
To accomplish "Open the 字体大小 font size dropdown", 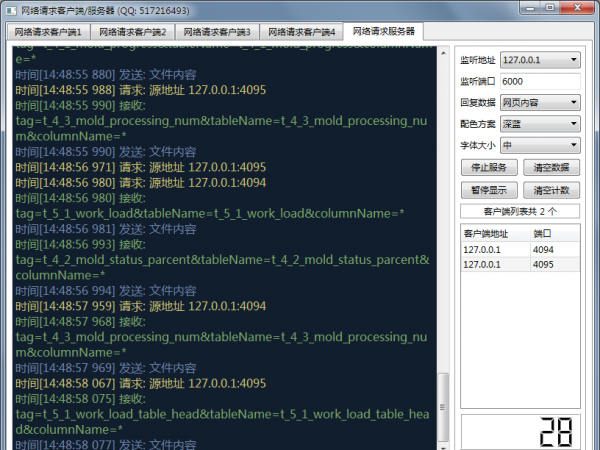I will 539,145.
